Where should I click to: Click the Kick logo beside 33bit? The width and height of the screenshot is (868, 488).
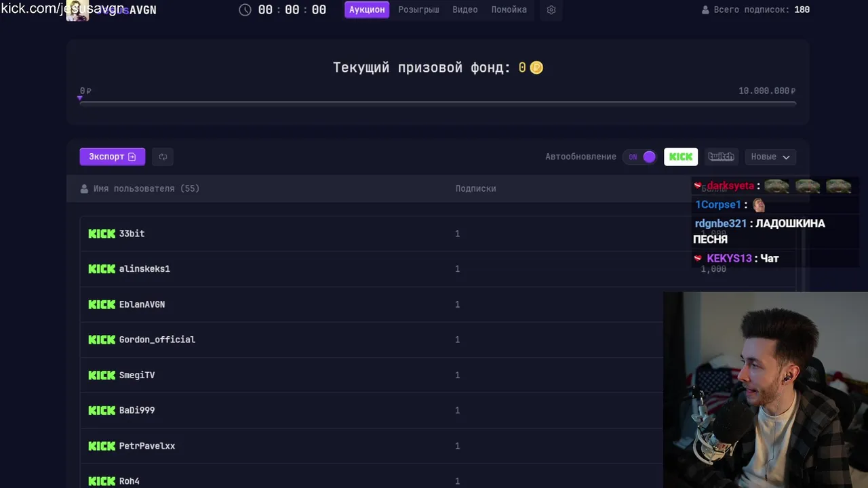[x=102, y=233]
